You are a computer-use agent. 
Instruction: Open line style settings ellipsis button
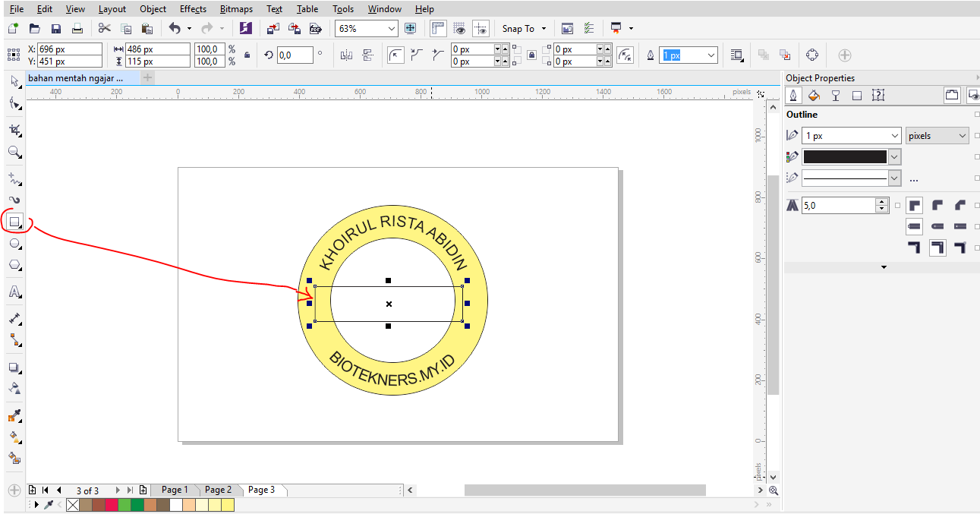coord(914,179)
